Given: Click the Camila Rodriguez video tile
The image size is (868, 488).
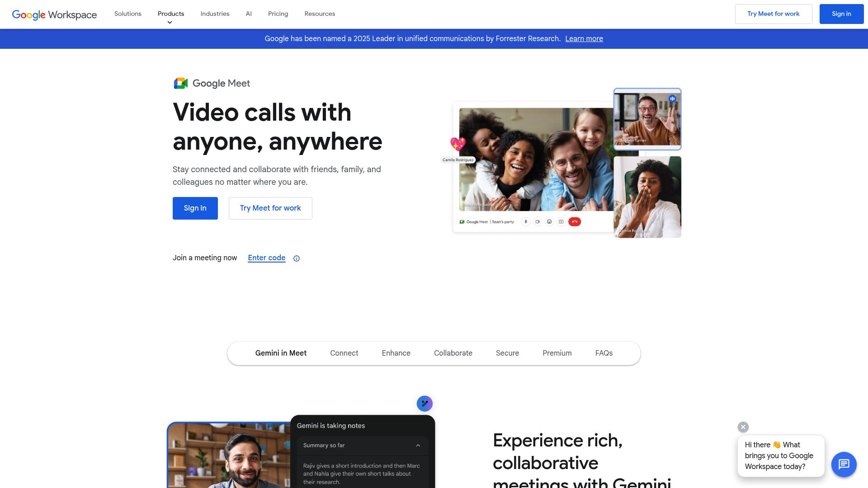Looking at the screenshot, I should pos(647,197).
